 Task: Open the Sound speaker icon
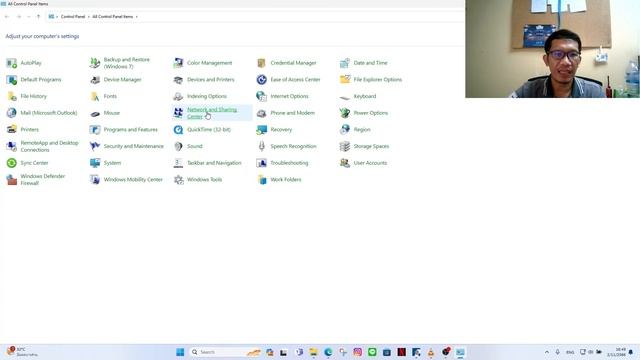[178, 147]
